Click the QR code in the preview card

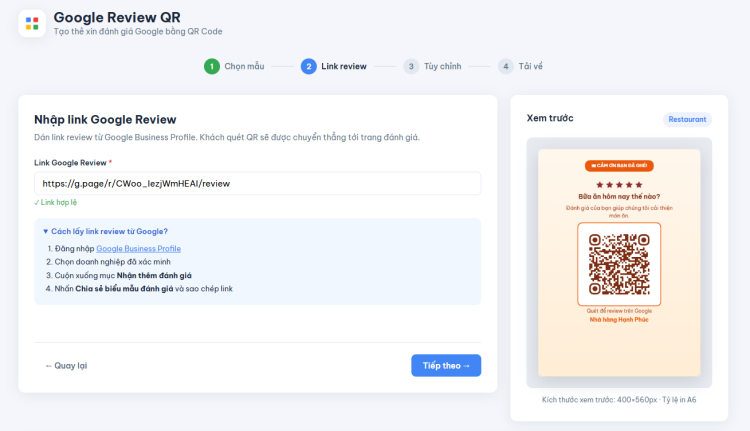point(619,264)
